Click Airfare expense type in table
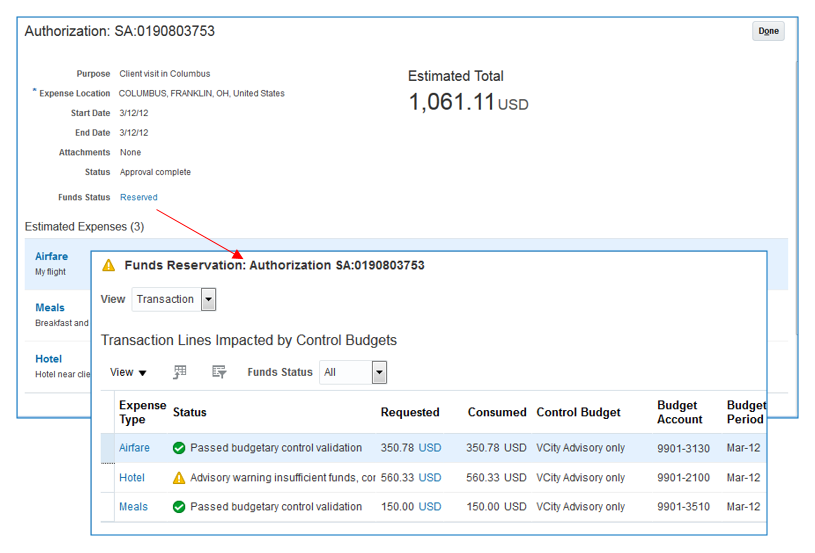The width and height of the screenshot is (815, 553). pyautogui.click(x=134, y=448)
